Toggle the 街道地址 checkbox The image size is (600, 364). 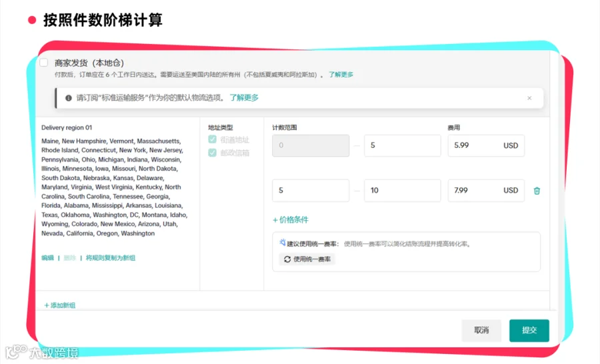click(x=213, y=139)
